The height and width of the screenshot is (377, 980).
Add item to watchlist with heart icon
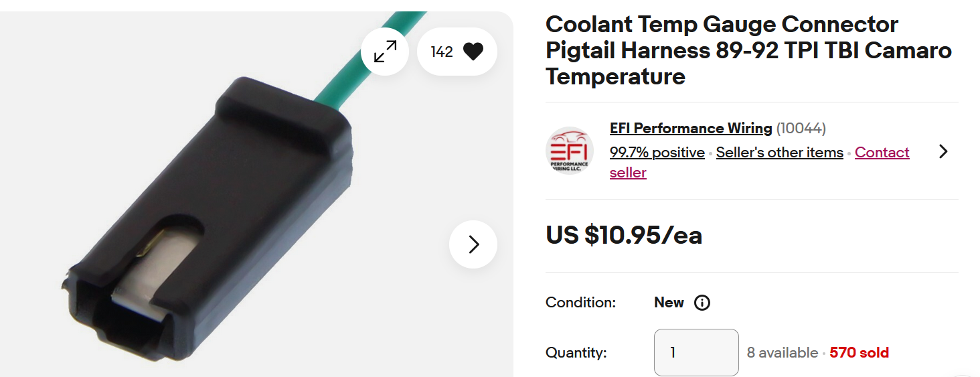click(x=473, y=52)
